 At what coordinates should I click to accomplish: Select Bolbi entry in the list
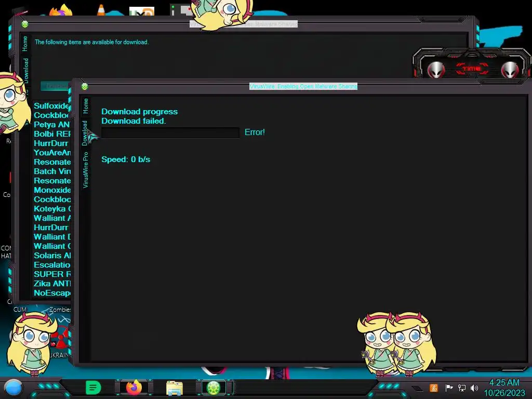pyautogui.click(x=51, y=134)
